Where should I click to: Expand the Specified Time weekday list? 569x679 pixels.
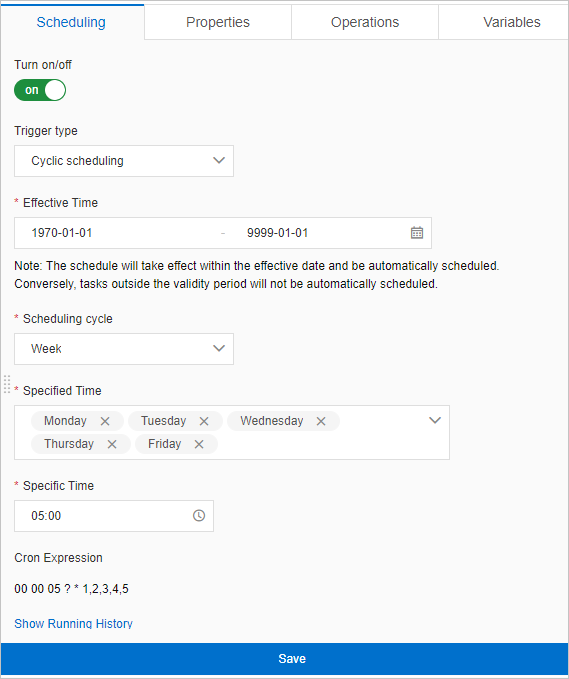(435, 420)
